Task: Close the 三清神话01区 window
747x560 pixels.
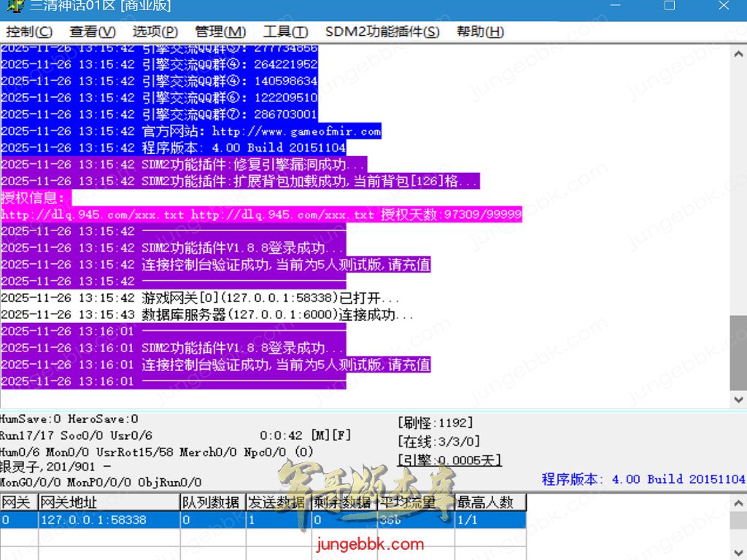Action: (x=723, y=6)
